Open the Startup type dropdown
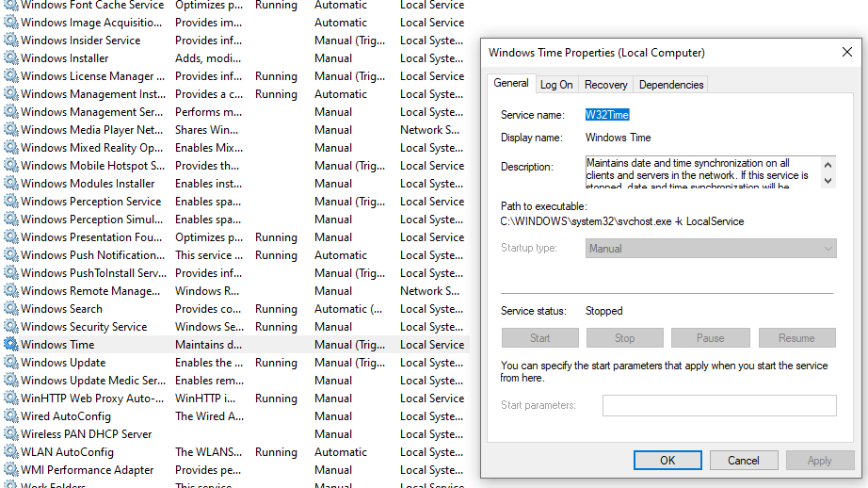This screenshot has width=868, height=488. [711, 249]
